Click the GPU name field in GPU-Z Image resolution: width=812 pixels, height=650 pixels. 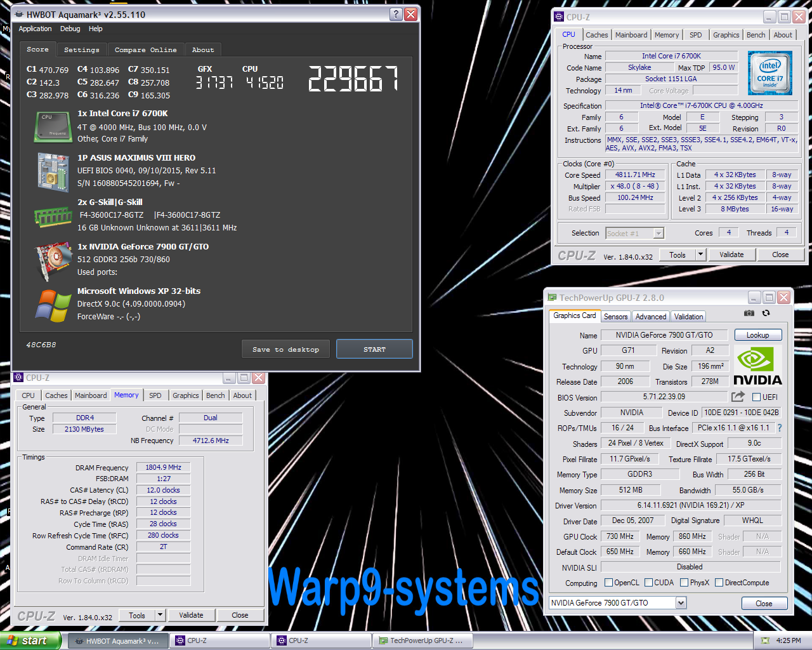tap(664, 335)
